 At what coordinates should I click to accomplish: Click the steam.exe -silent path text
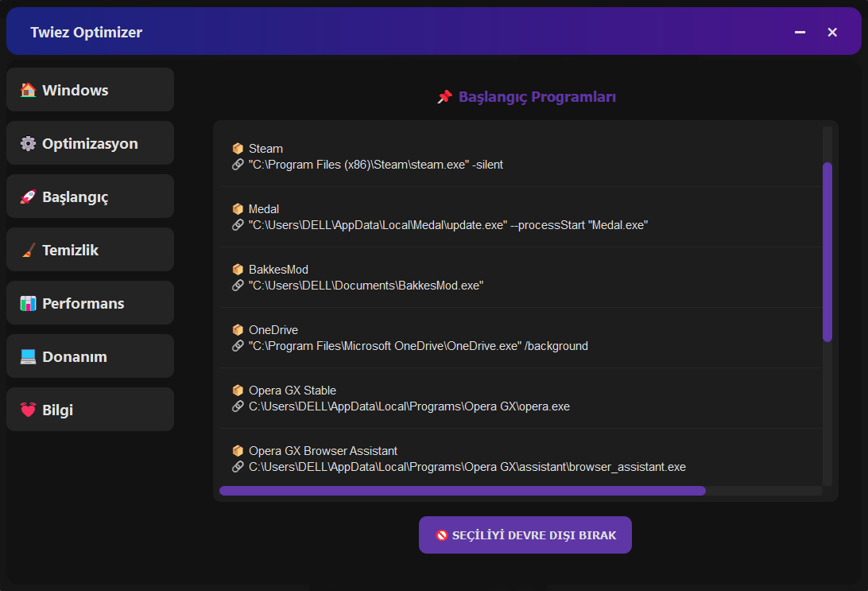pos(376,165)
